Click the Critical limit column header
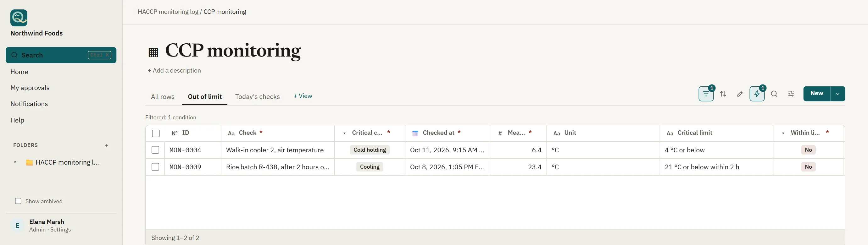This screenshot has height=245, width=868. tap(716, 133)
